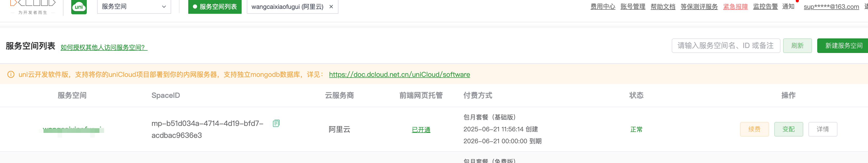The width and height of the screenshot is (868, 163).
Task: Copy the SpaceID with the copy icon
Action: [276, 124]
